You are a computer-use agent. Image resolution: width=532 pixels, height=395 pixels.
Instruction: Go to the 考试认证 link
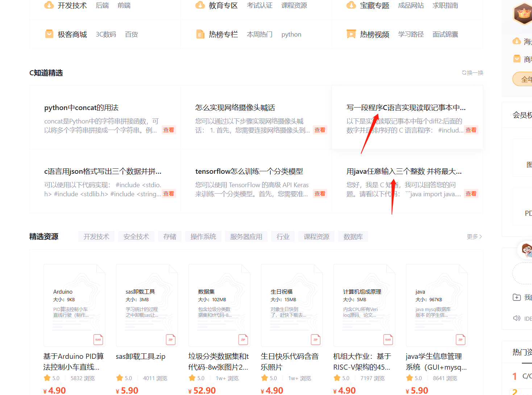[x=260, y=5]
